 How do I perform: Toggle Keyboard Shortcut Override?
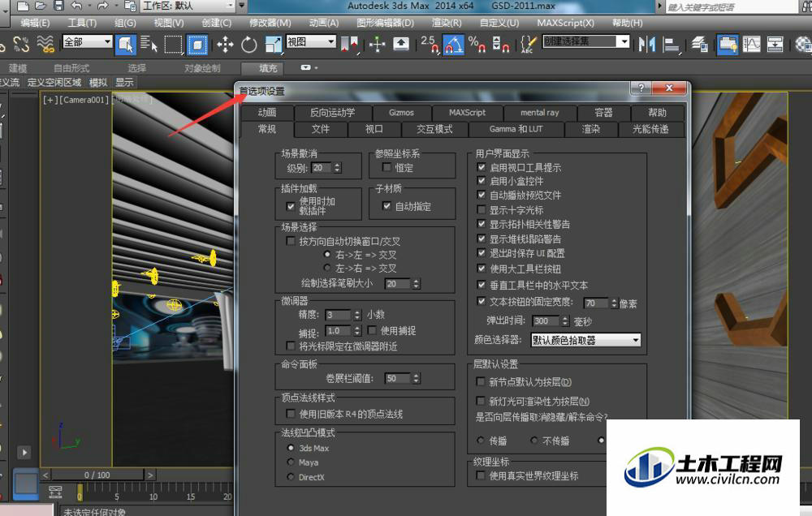pos(401,45)
